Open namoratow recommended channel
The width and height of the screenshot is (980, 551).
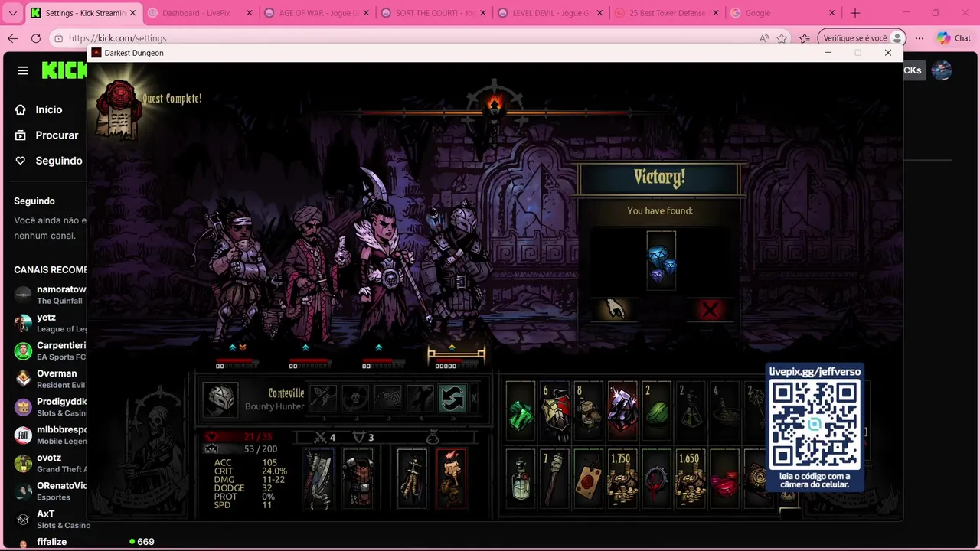click(51, 295)
